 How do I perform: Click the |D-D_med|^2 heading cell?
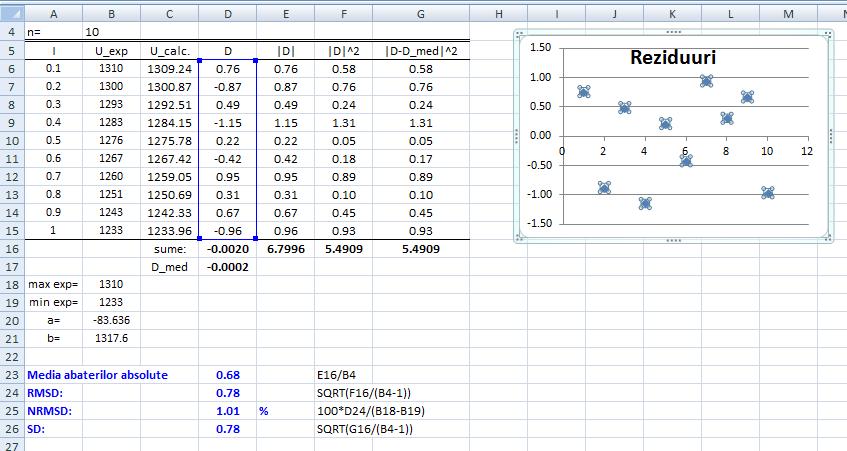point(421,51)
